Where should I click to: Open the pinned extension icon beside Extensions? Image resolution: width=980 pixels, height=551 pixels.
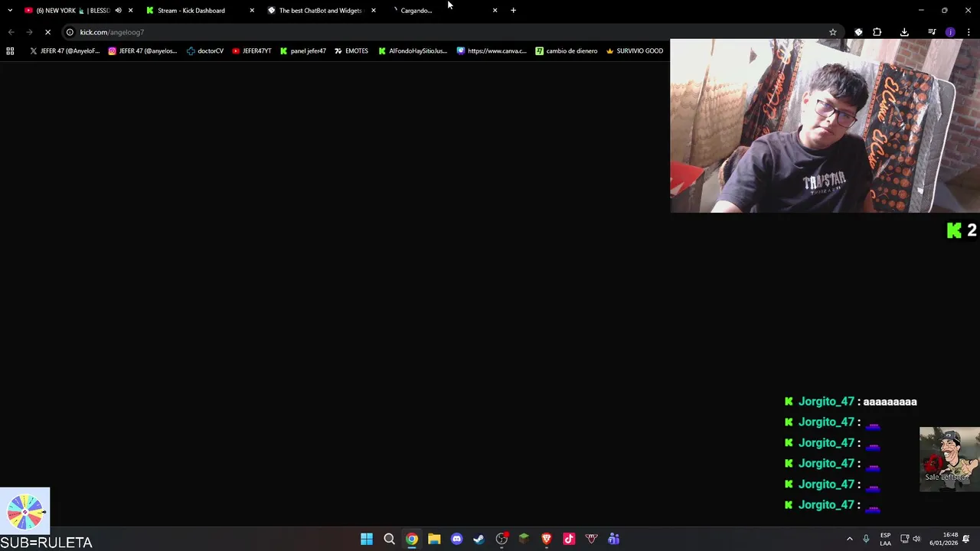tap(858, 32)
